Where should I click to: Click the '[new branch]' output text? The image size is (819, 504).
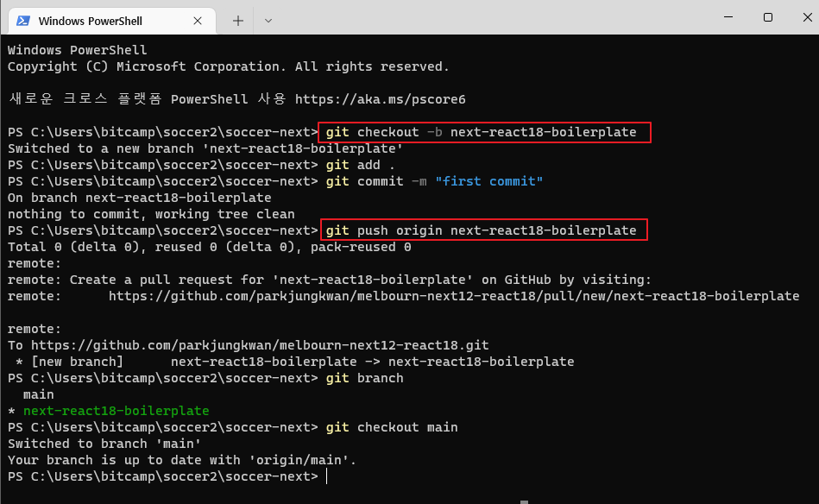(78, 362)
